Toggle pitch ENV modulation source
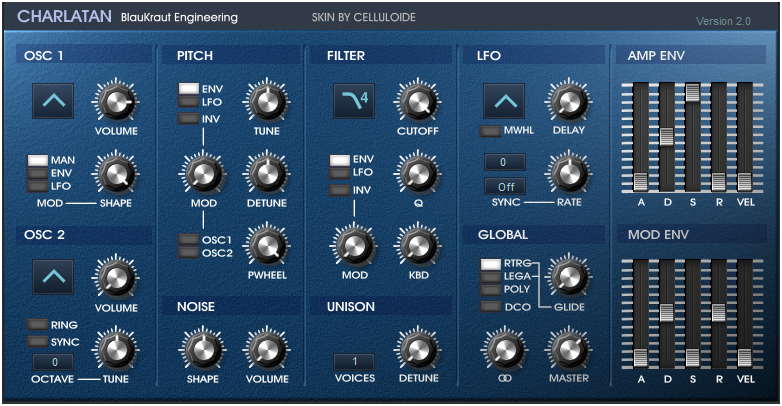 189,89
